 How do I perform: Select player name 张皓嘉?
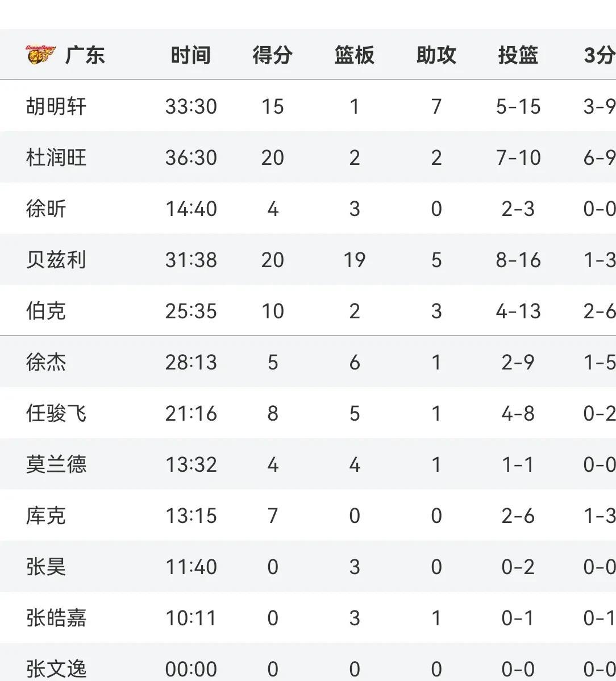coord(56,618)
